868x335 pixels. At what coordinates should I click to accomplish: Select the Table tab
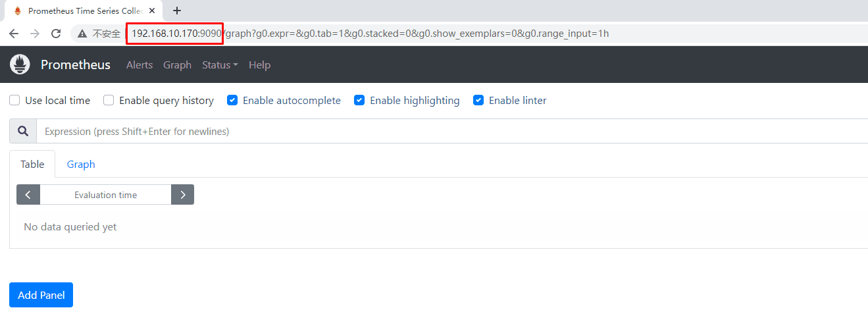pyautogui.click(x=32, y=164)
